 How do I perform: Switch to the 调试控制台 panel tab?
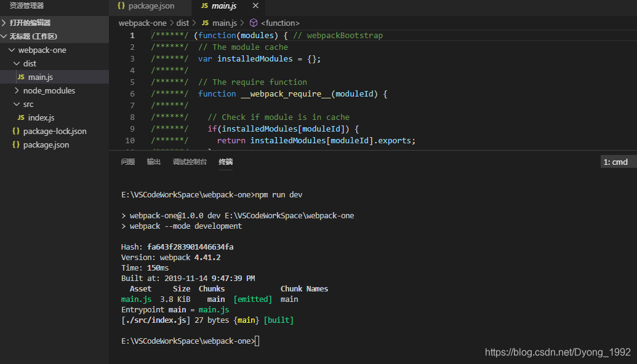tap(190, 162)
